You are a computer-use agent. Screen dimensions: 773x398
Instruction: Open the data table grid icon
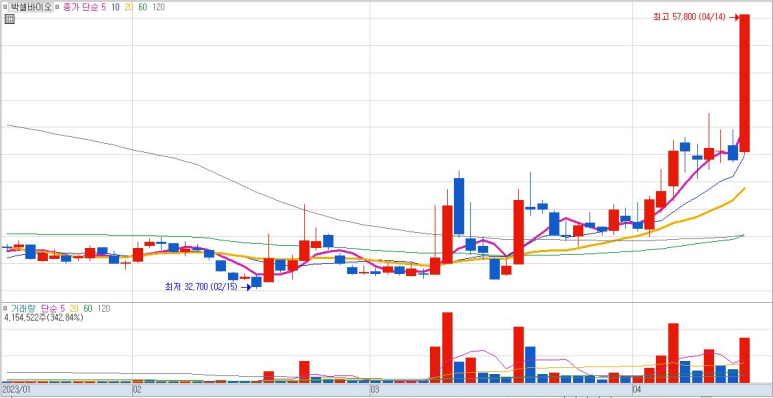[9, 19]
